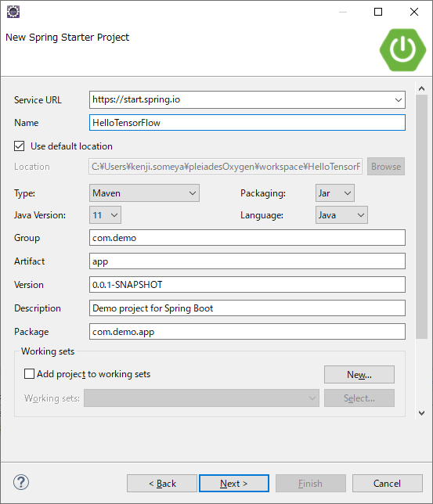
Task: Click the Next > button
Action: coord(234,484)
